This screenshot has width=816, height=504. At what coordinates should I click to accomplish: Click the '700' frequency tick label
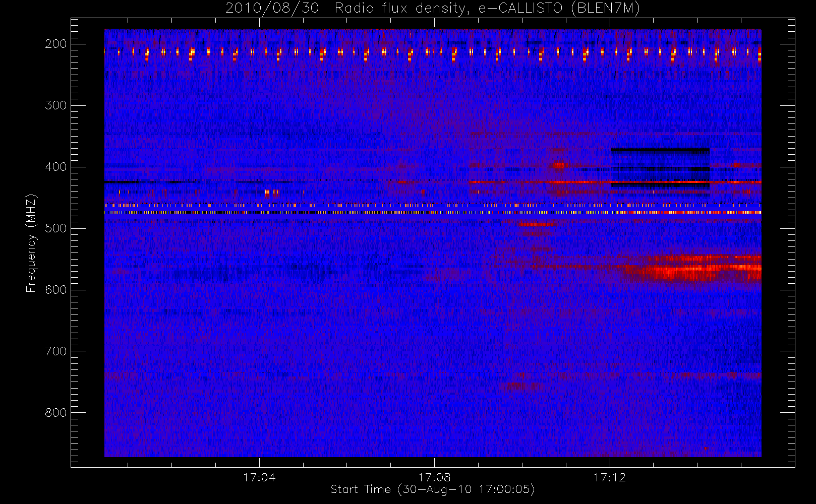click(56, 351)
